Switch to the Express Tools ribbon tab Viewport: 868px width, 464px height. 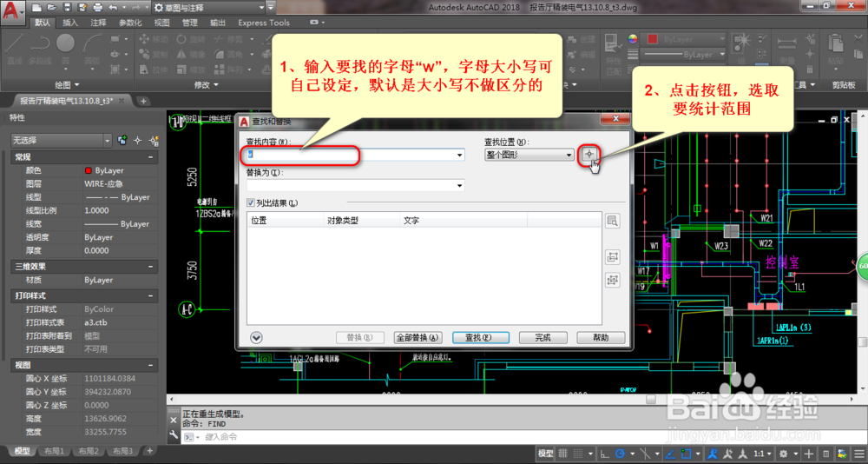[x=264, y=23]
